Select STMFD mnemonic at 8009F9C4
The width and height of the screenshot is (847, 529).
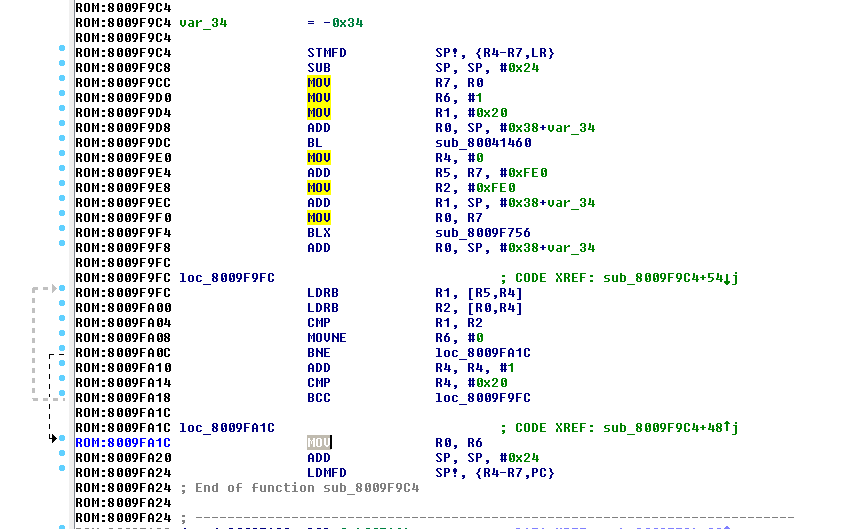pyautogui.click(x=327, y=53)
